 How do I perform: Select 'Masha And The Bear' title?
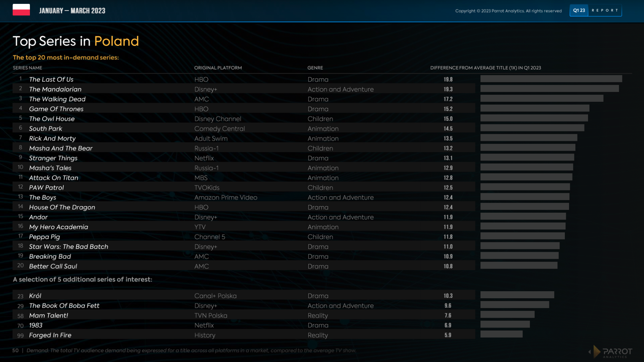pyautogui.click(x=61, y=148)
